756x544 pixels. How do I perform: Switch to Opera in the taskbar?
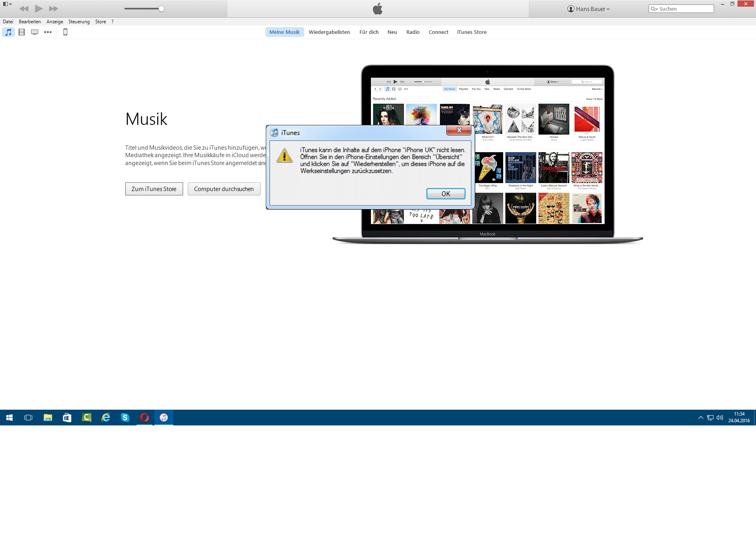click(144, 418)
